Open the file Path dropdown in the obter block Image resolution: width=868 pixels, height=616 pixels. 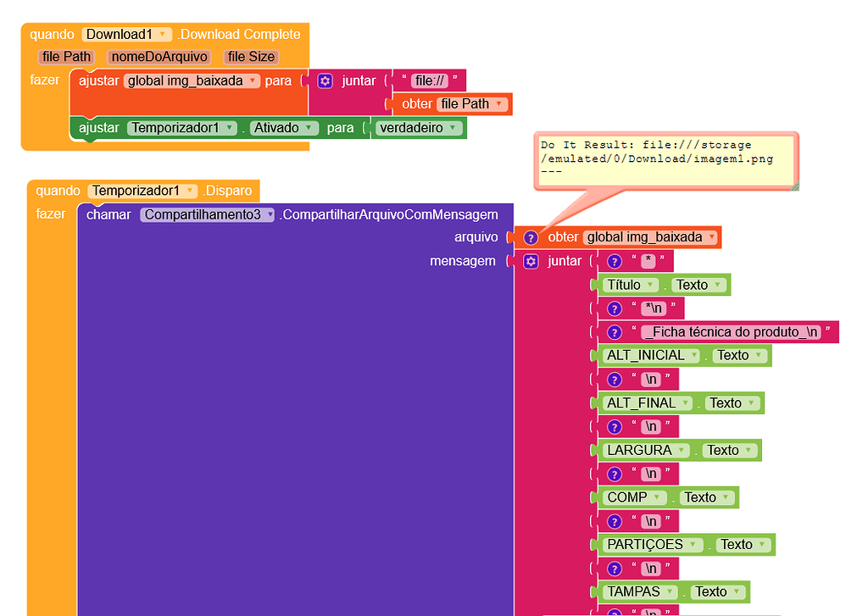[x=499, y=103]
